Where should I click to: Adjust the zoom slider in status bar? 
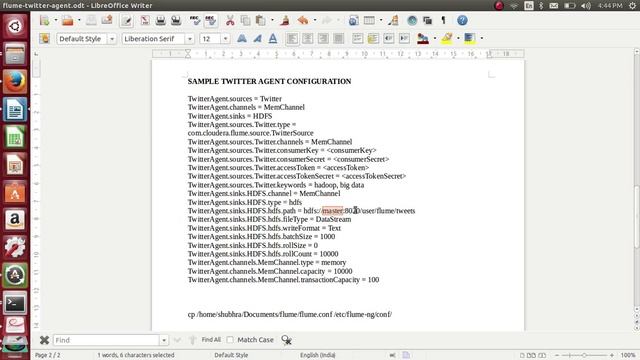tap(584, 355)
